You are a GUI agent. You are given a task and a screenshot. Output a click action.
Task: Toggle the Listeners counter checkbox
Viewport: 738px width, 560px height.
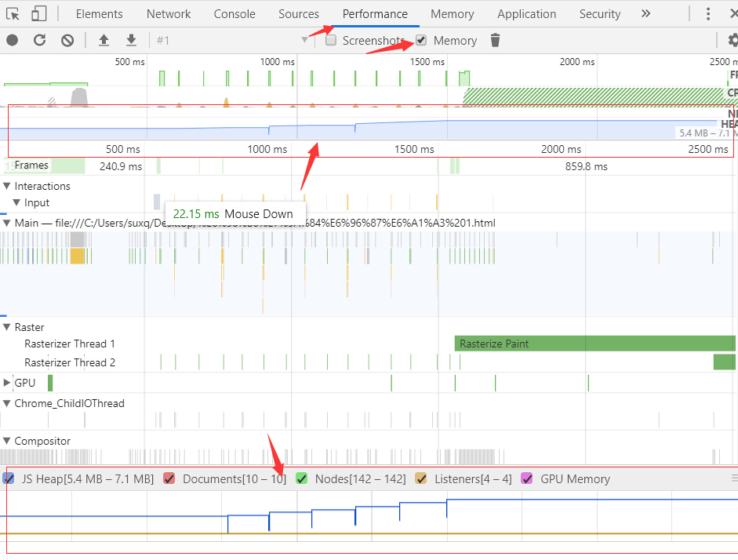[420, 478]
